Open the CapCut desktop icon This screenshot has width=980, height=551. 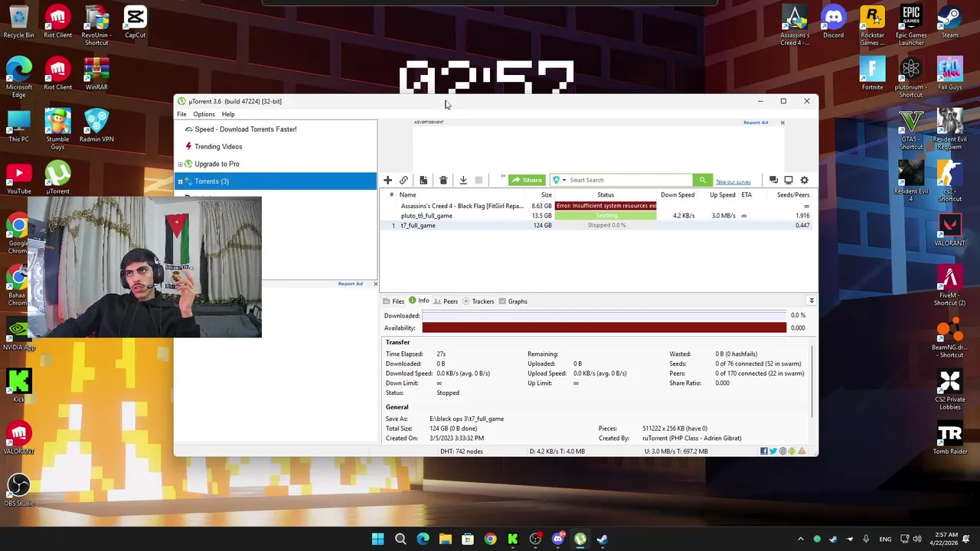click(135, 22)
